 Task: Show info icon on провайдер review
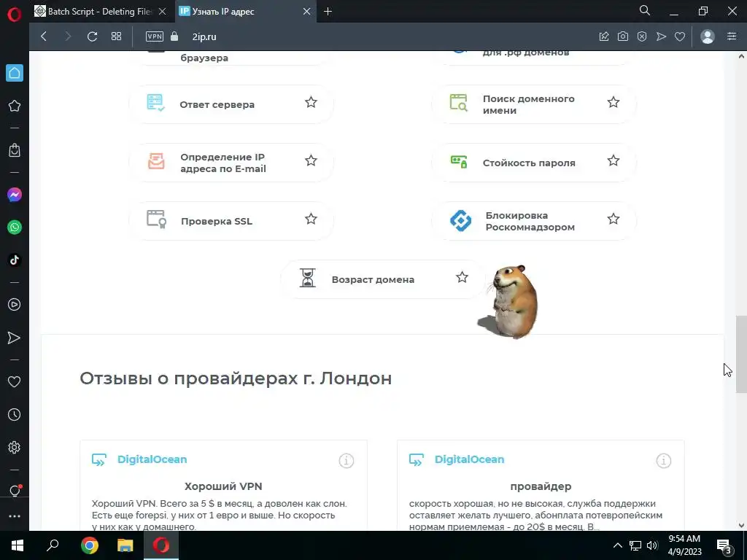(664, 461)
